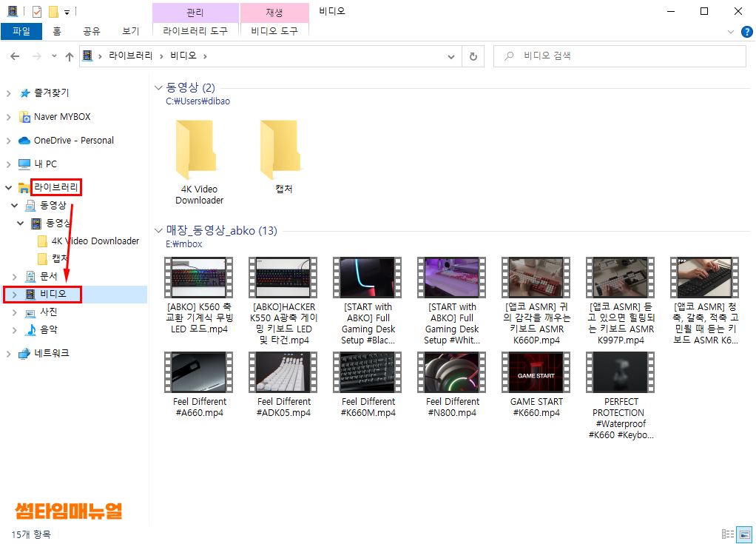Switch to details view icon

pos(728,534)
